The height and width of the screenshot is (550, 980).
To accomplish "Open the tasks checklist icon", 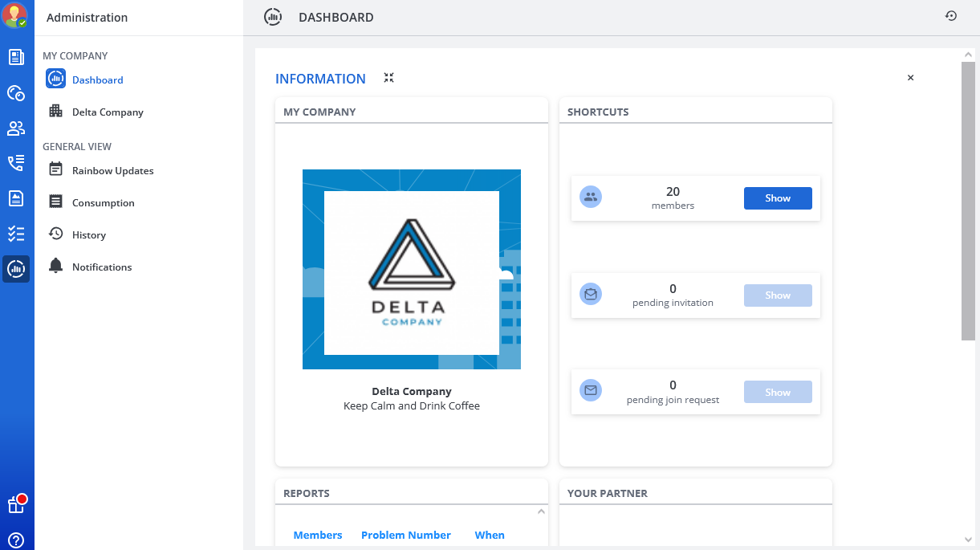I will [16, 234].
